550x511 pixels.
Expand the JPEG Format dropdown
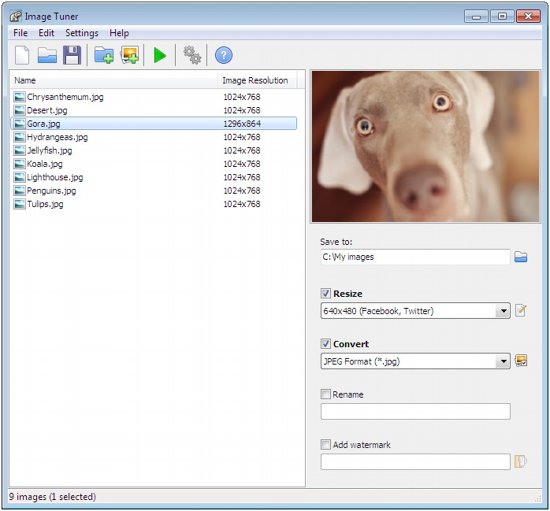(x=415, y=361)
